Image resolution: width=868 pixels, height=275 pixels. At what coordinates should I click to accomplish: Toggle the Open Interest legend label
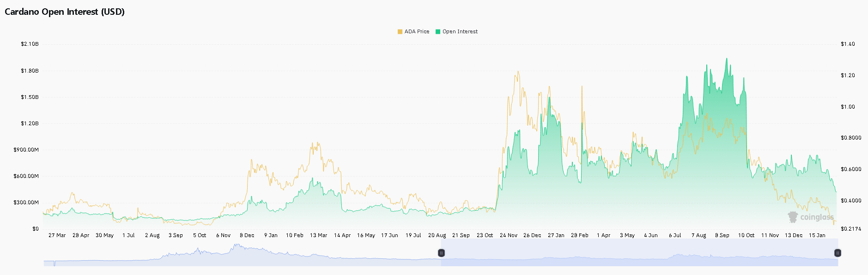[460, 31]
